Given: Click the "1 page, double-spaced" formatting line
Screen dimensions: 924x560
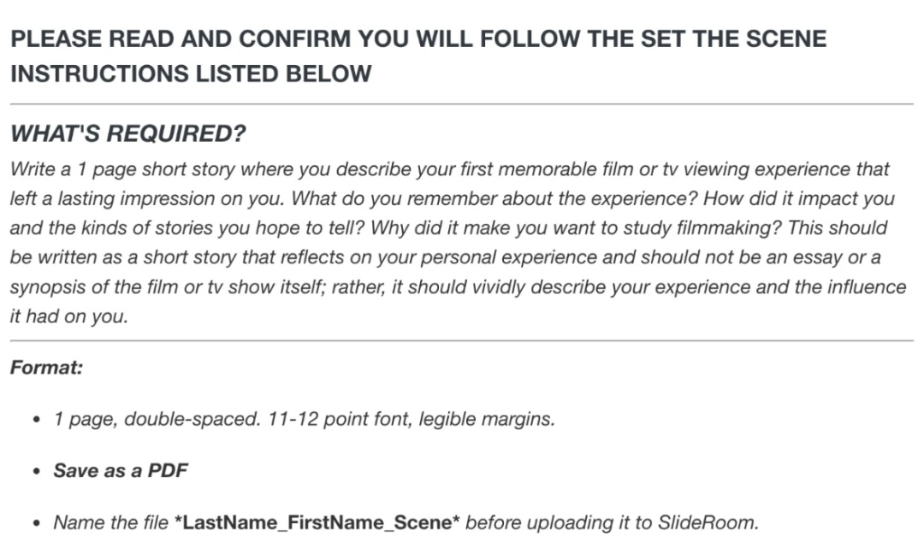Looking at the screenshot, I should [x=304, y=419].
